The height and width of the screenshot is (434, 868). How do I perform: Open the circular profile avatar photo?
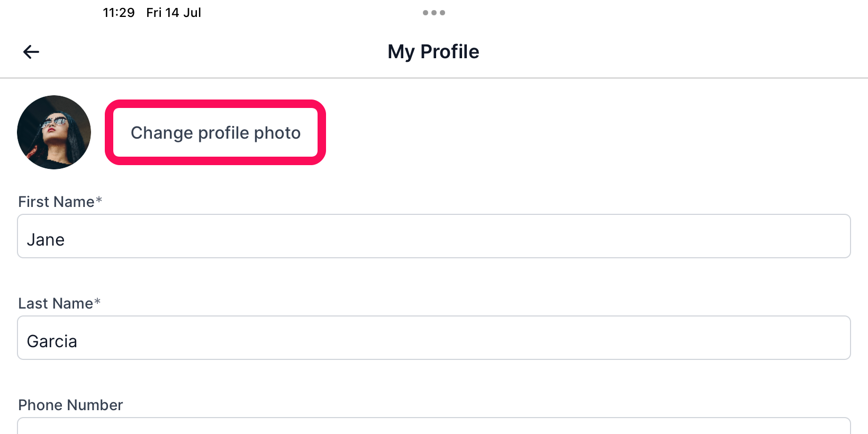[54, 132]
